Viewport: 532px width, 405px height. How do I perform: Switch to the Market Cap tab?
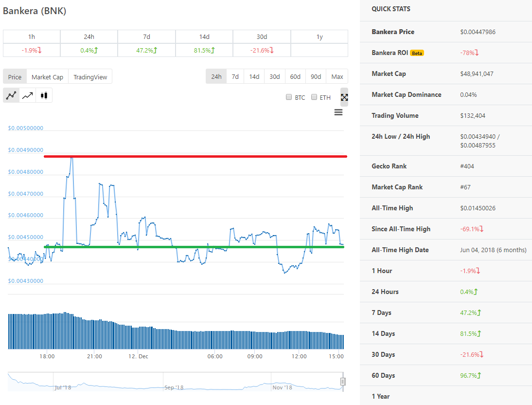[47, 77]
